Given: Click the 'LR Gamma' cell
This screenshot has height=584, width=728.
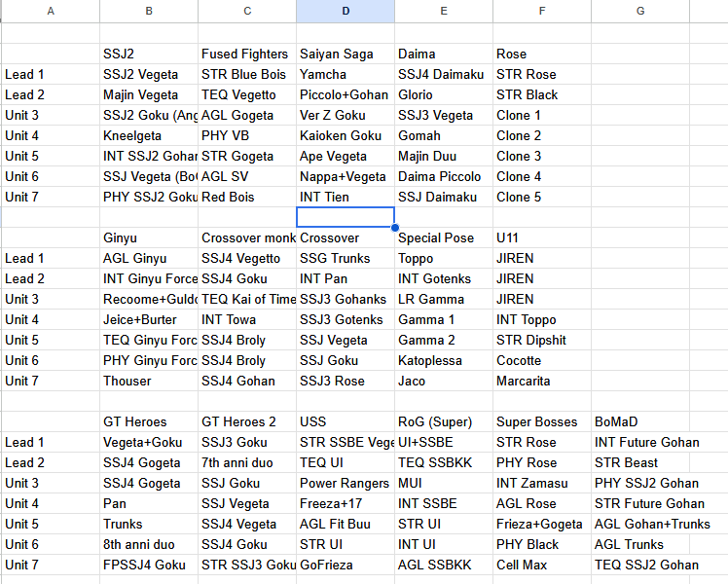Looking at the screenshot, I should 444,299.
